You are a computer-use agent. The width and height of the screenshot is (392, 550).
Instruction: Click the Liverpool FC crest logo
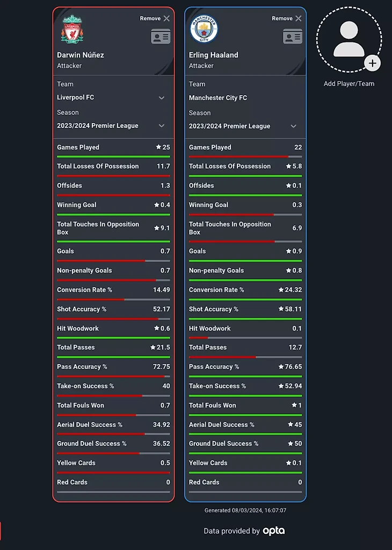click(x=72, y=29)
